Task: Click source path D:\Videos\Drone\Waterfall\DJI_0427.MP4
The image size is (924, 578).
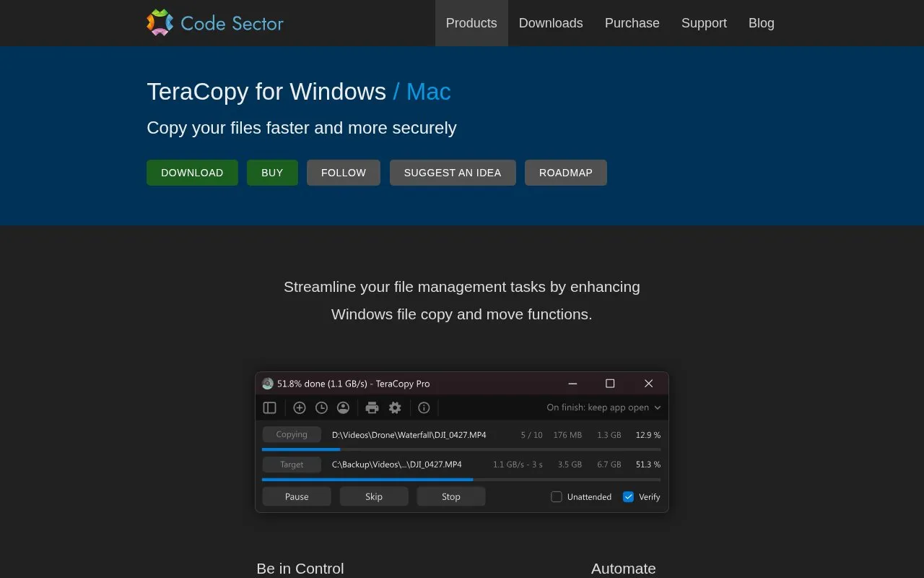Action: [x=409, y=435]
